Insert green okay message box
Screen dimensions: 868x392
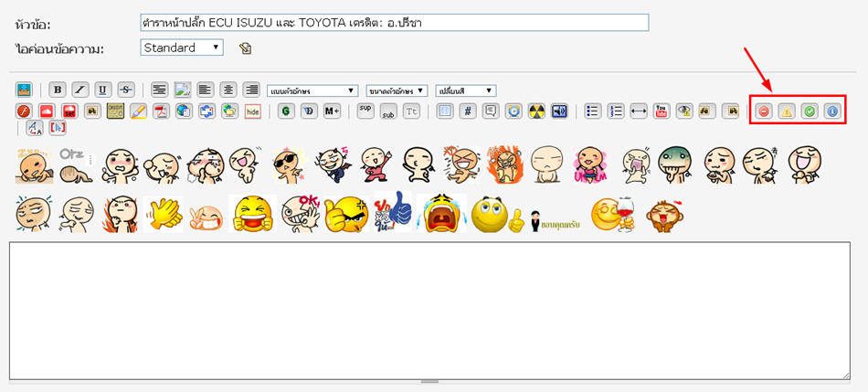[810, 111]
